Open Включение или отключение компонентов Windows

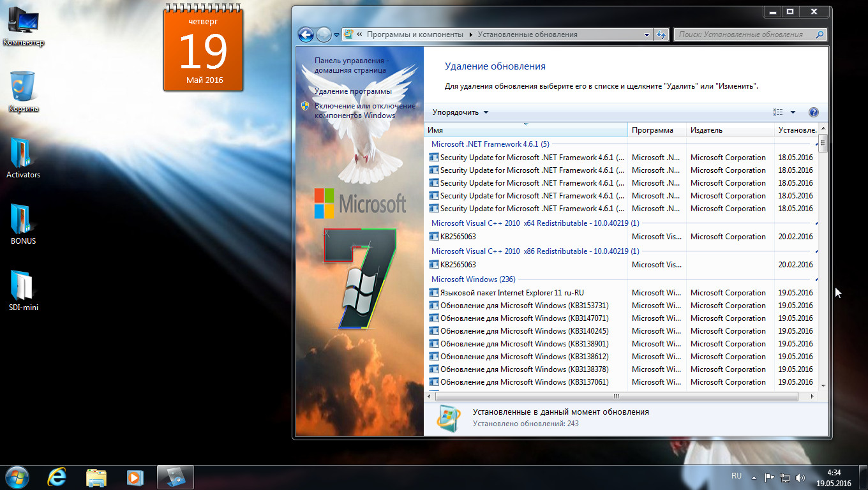tap(364, 110)
